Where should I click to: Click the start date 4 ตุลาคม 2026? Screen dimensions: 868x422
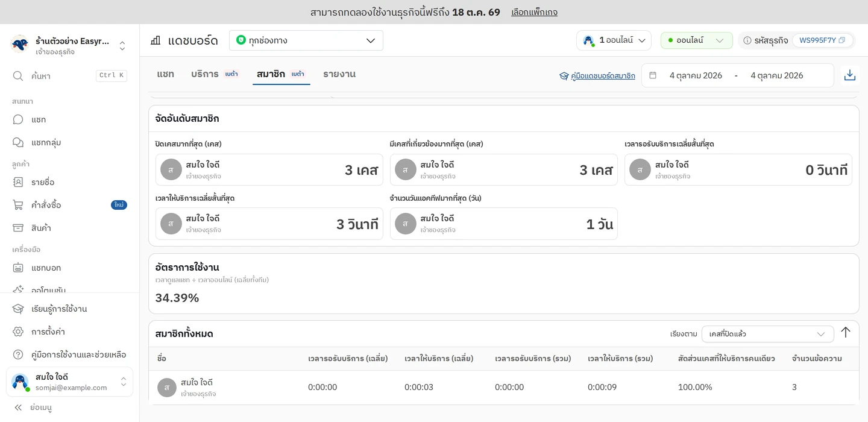coord(696,75)
